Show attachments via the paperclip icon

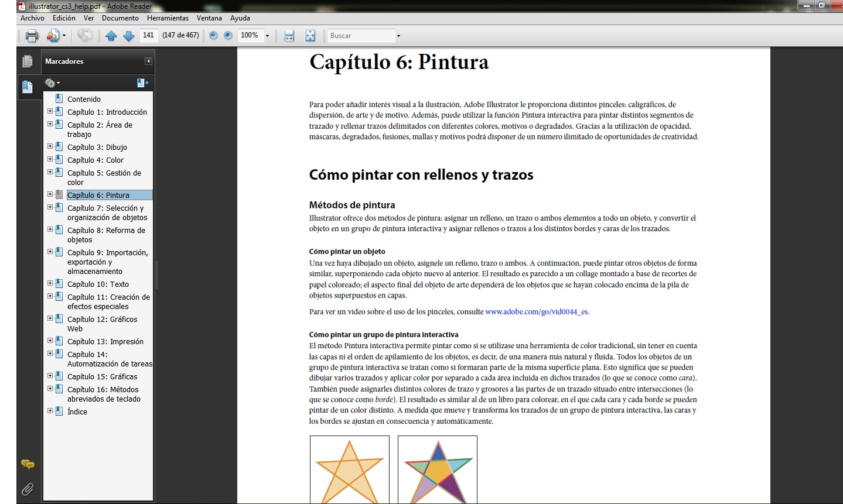27,489
